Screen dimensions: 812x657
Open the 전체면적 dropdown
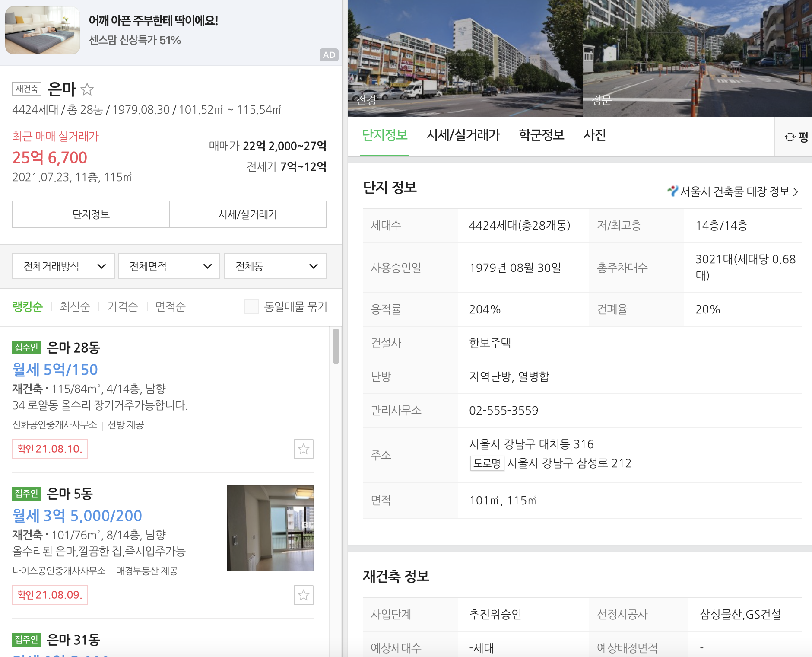[x=169, y=266]
